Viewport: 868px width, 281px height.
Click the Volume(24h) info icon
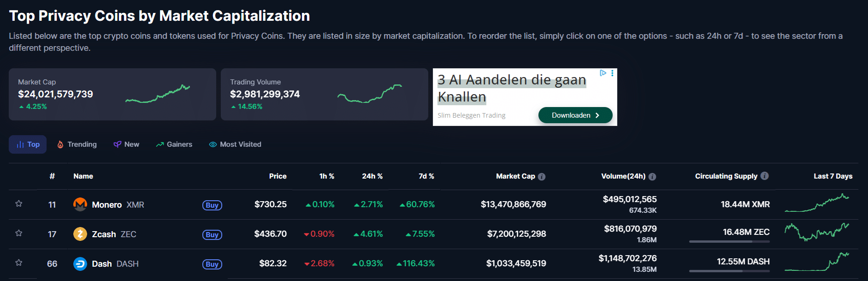click(x=652, y=177)
